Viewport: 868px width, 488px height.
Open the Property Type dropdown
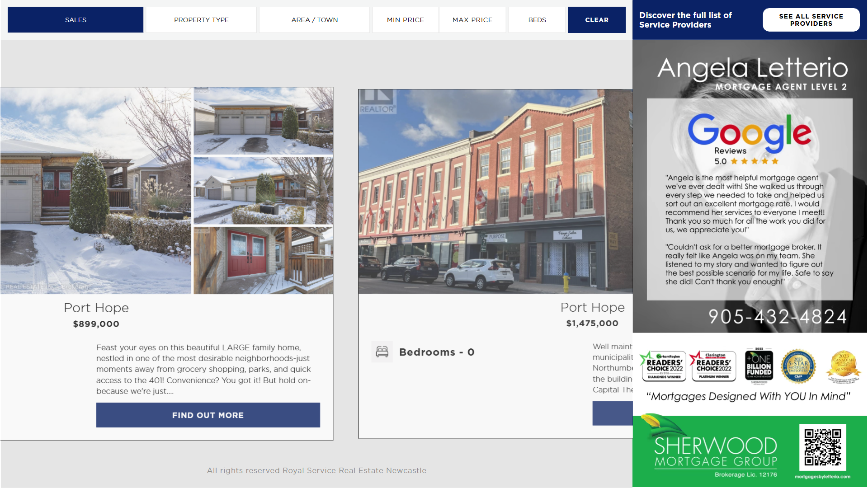point(201,20)
